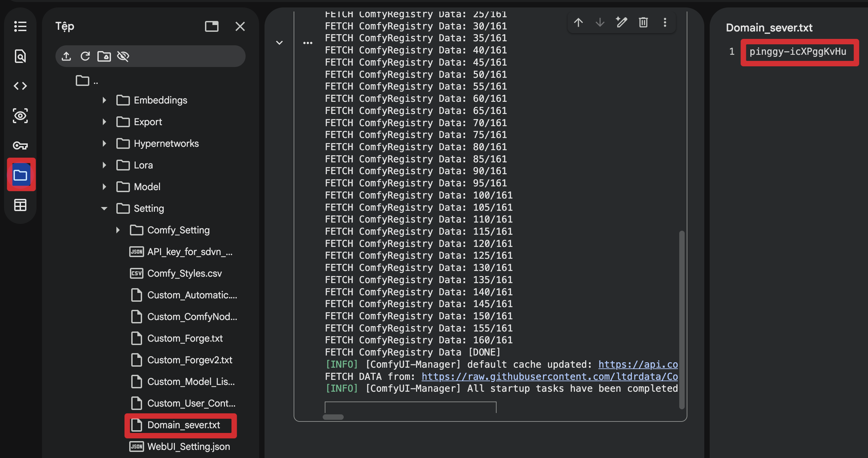The width and height of the screenshot is (868, 458).
Task: Upload a file to session storage
Action: click(x=66, y=56)
